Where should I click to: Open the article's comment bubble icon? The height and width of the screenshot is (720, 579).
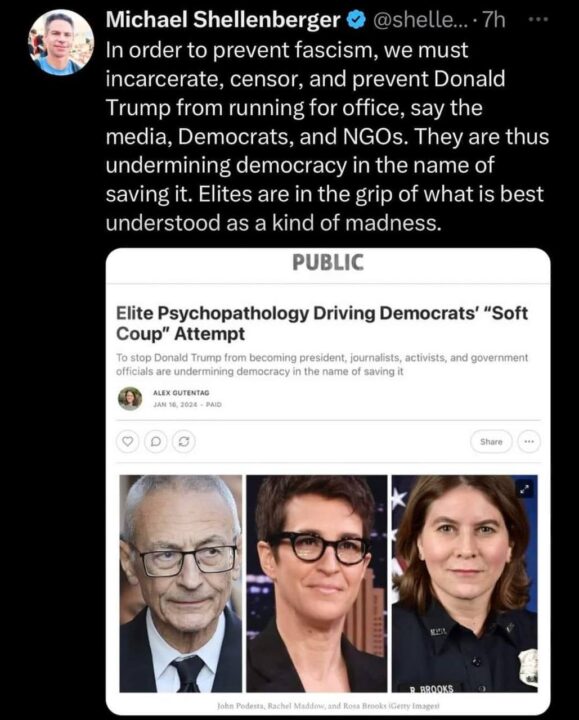pyautogui.click(x=156, y=442)
